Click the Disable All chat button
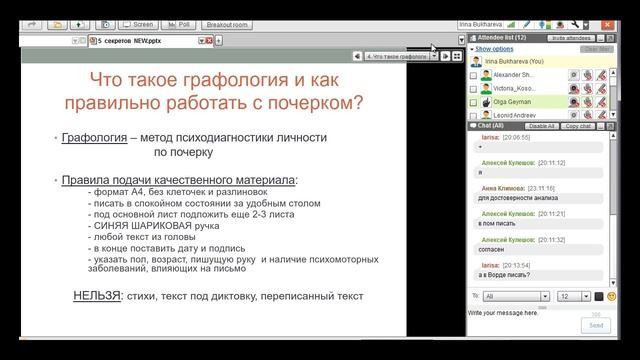640x360 pixels. [x=542, y=126]
